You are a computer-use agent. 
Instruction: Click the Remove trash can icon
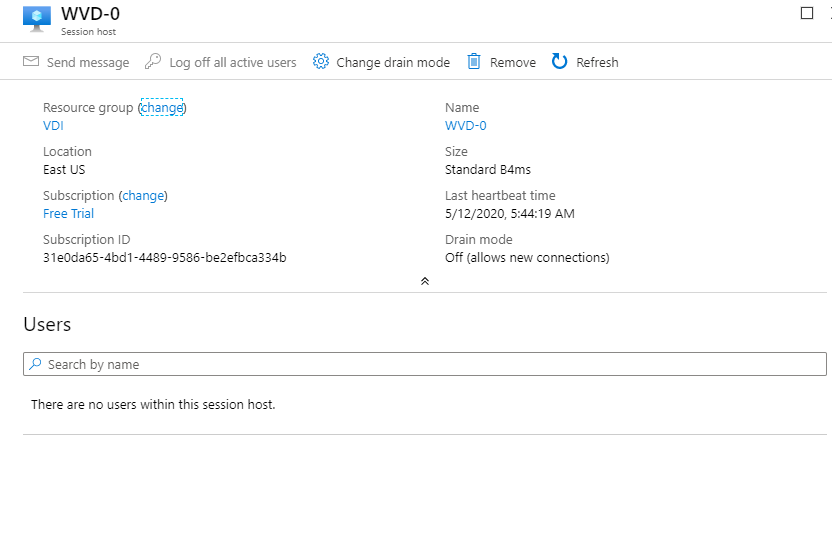474,62
